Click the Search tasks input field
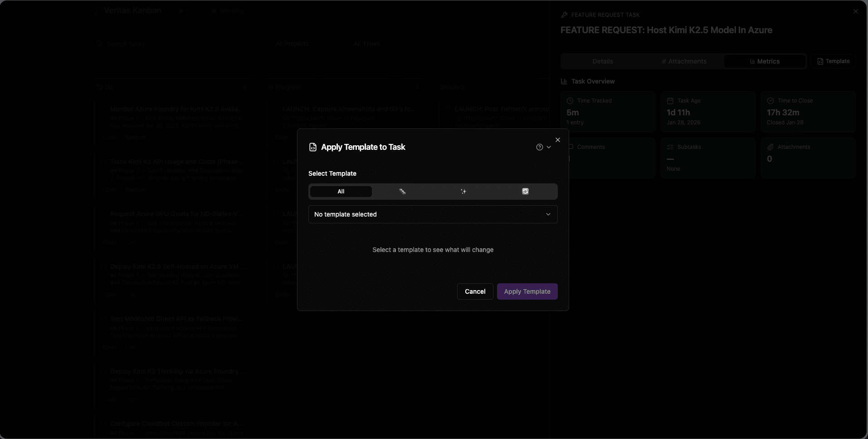 (172, 44)
